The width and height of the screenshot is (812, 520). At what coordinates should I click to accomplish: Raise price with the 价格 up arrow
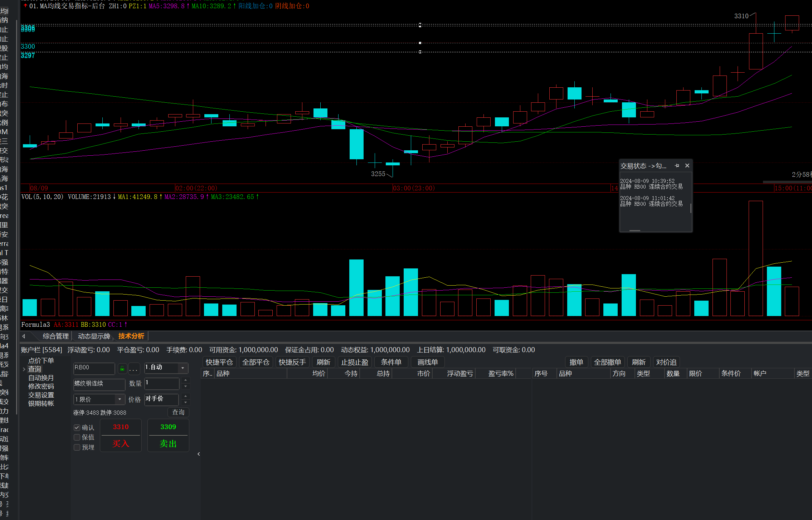point(185,396)
